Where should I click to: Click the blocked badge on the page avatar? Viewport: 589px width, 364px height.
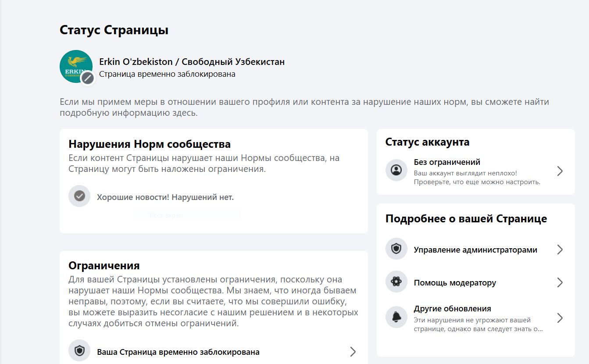(88, 78)
